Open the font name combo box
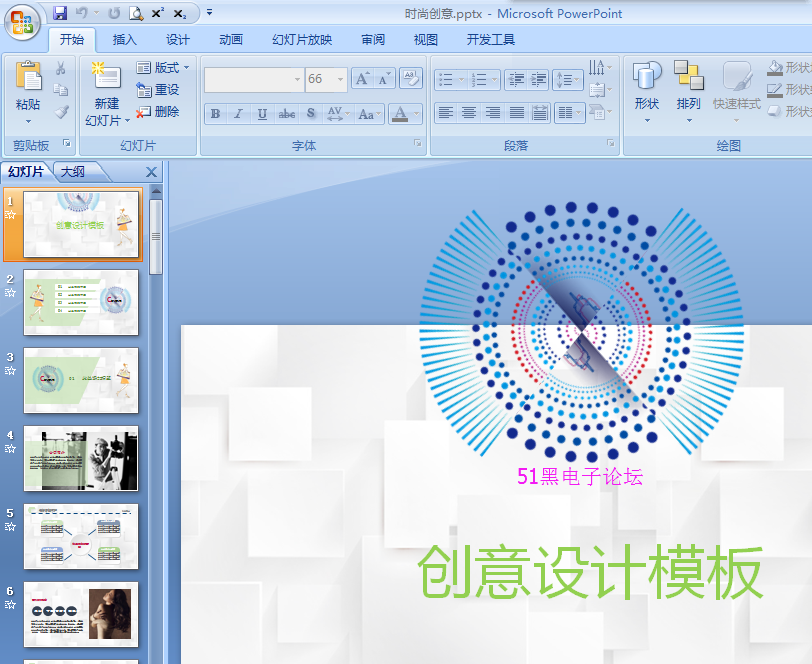 point(254,79)
